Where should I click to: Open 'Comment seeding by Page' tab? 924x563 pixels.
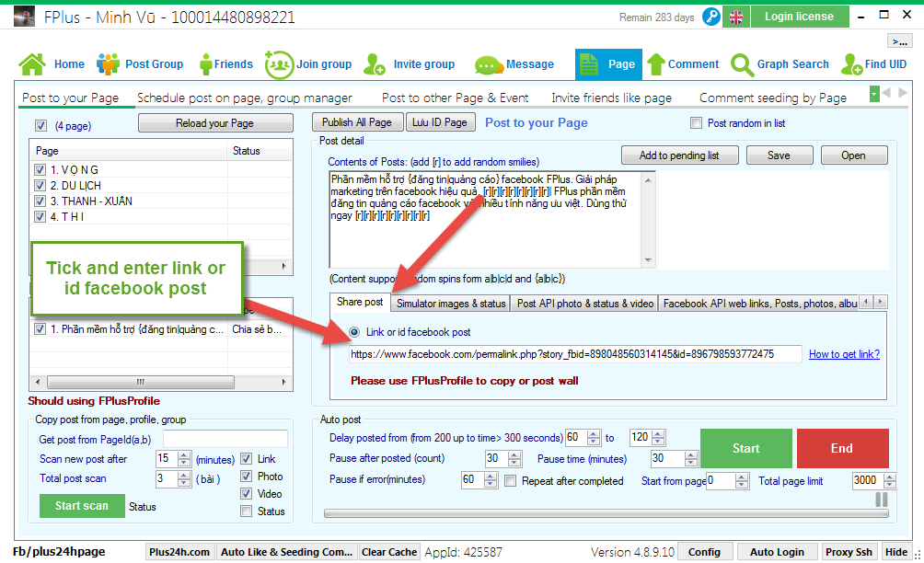[x=773, y=98]
